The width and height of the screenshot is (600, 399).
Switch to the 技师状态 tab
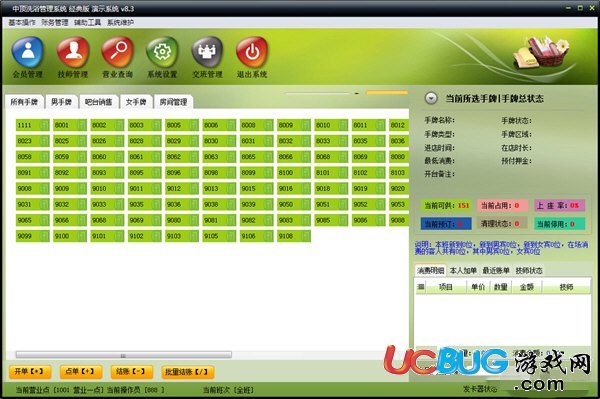pyautogui.click(x=529, y=270)
